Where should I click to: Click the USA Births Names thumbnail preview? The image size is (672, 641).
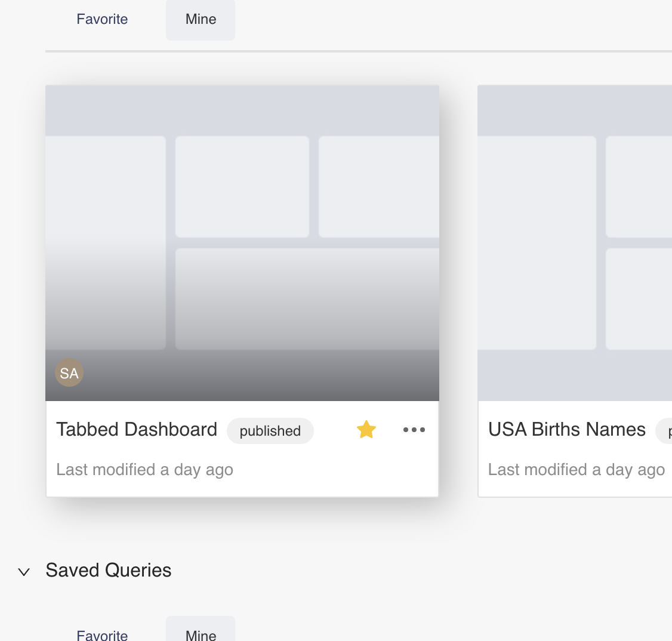[x=575, y=243]
